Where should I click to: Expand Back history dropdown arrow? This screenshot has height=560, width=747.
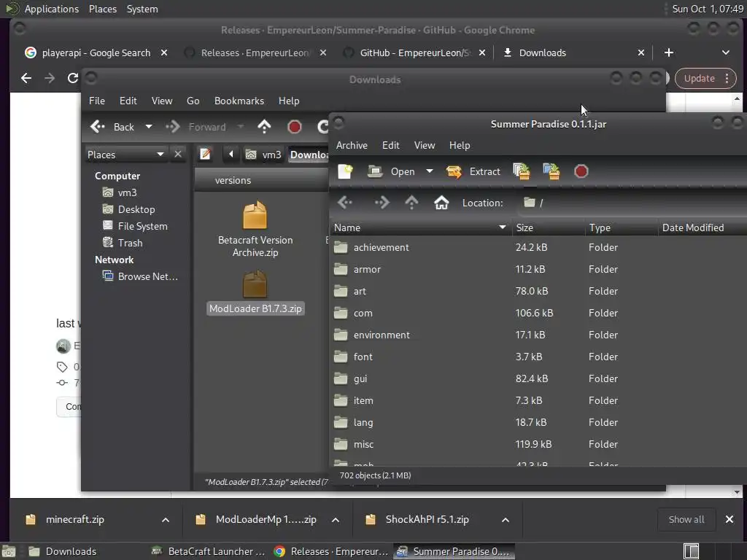pyautogui.click(x=149, y=127)
